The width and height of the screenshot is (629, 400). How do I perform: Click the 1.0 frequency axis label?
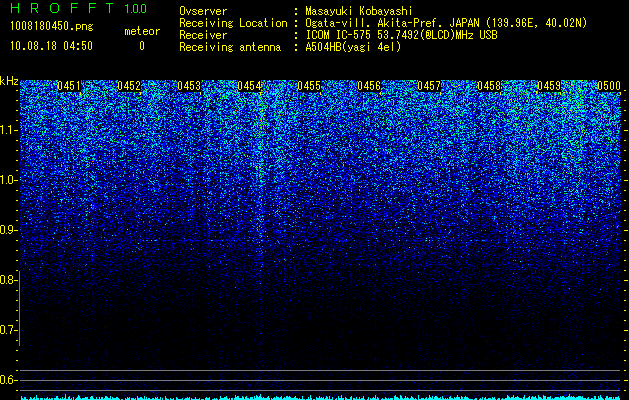pyautogui.click(x=8, y=180)
